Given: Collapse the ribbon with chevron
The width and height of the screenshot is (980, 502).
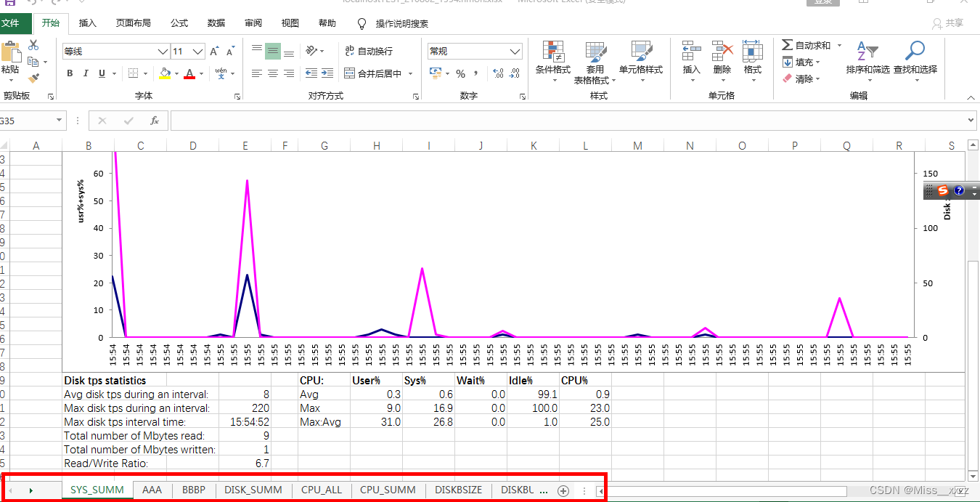Looking at the screenshot, I should pyautogui.click(x=971, y=96).
